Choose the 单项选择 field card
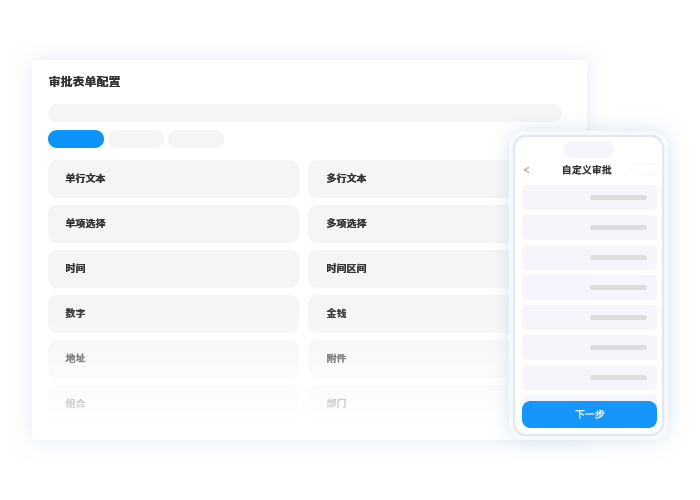 tap(173, 224)
